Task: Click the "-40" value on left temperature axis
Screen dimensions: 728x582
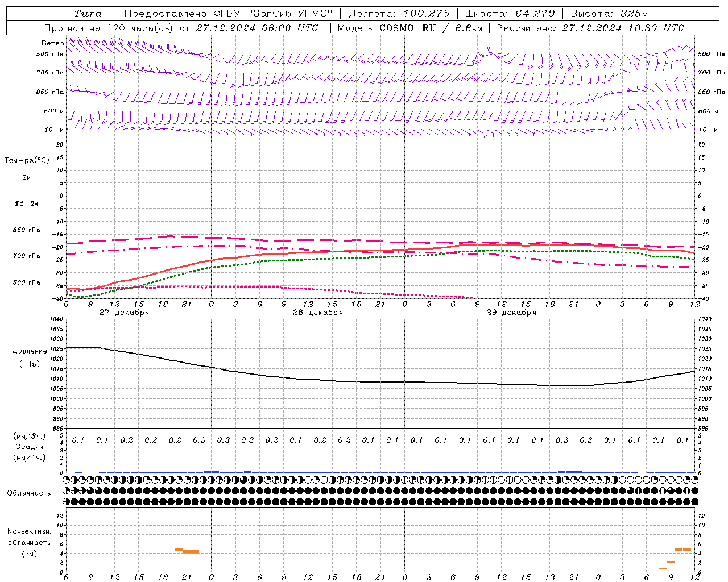Action: click(57, 299)
